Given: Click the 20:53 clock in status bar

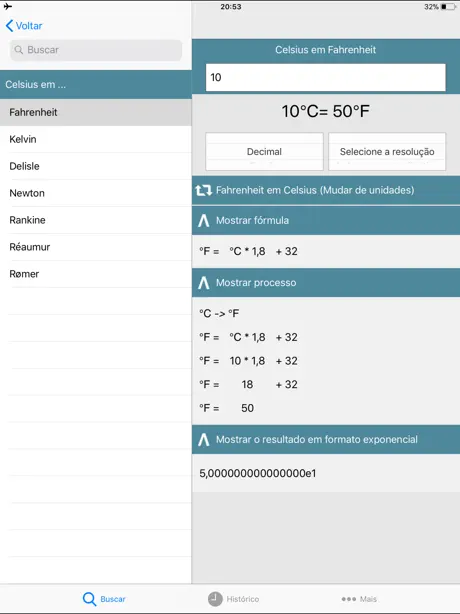Looking at the screenshot, I should pos(231,7).
